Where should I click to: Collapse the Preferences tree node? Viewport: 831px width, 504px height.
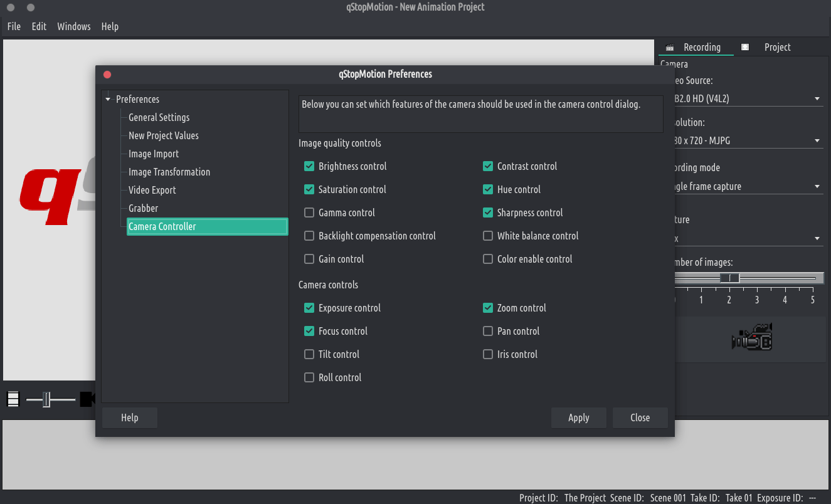[x=108, y=99]
